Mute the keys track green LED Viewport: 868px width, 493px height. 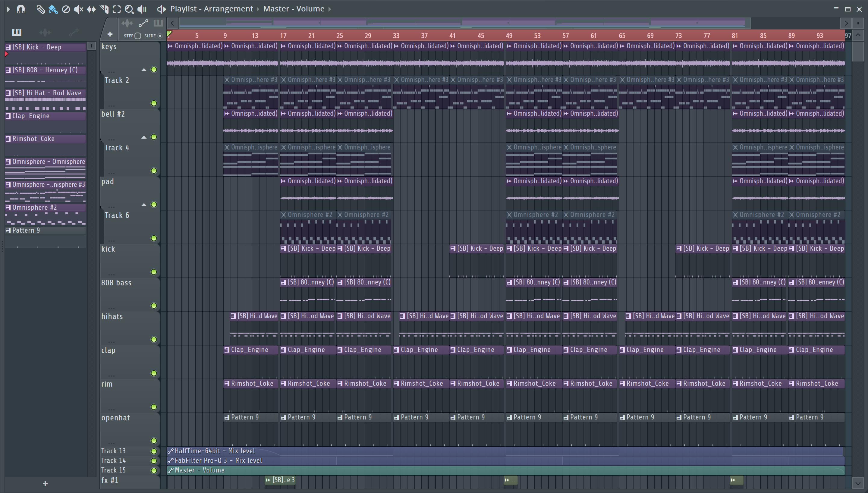tap(154, 69)
